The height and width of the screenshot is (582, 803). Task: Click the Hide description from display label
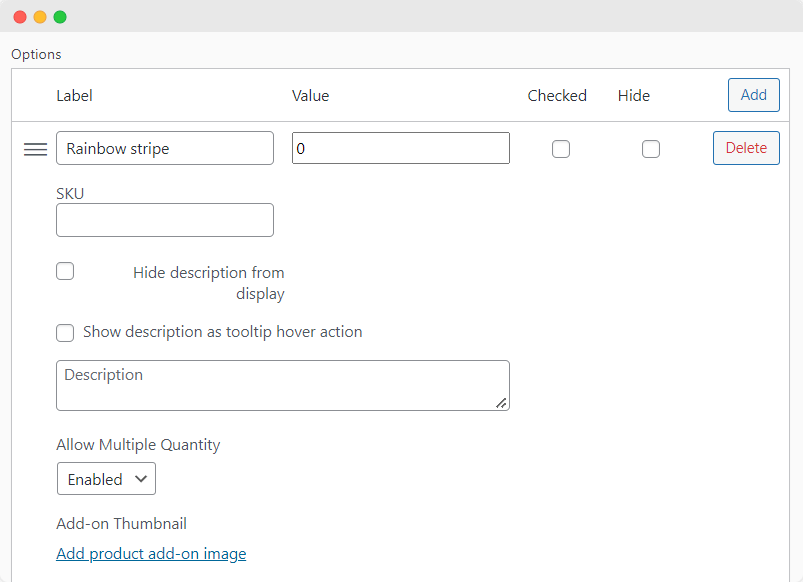(x=209, y=283)
